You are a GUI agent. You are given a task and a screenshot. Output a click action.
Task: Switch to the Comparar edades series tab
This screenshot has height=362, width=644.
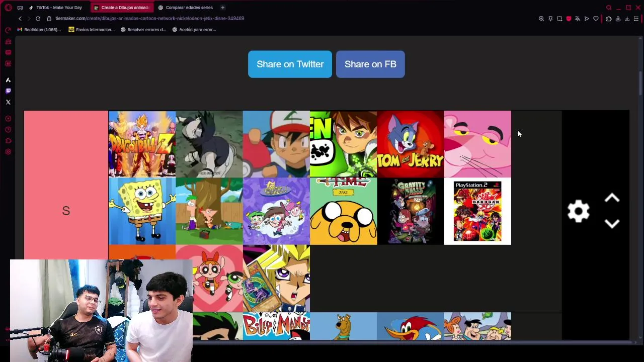[185, 8]
